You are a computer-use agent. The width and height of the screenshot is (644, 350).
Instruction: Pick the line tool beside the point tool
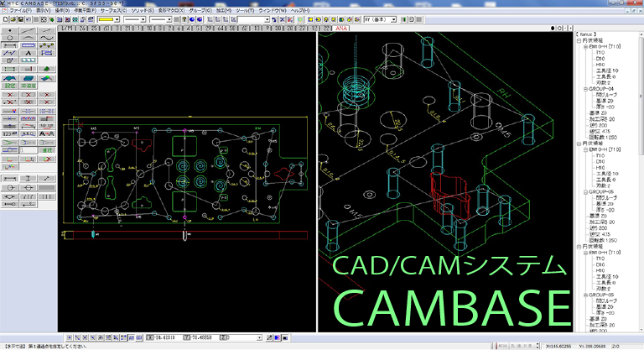(x=29, y=30)
